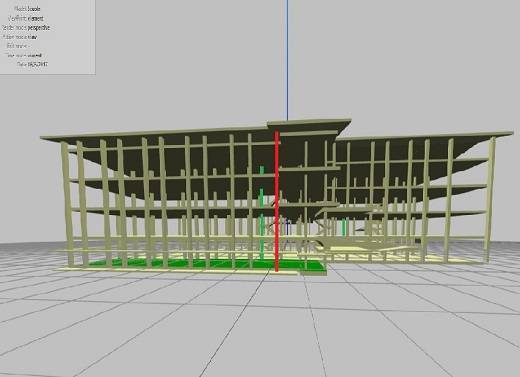Click the 'view' mode row in the info panel

click(x=20, y=37)
